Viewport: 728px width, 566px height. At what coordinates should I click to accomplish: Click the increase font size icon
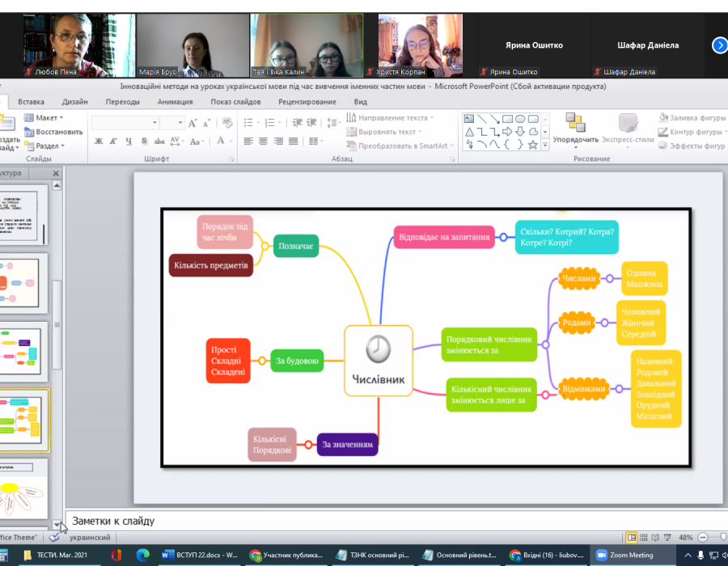pos(193,123)
